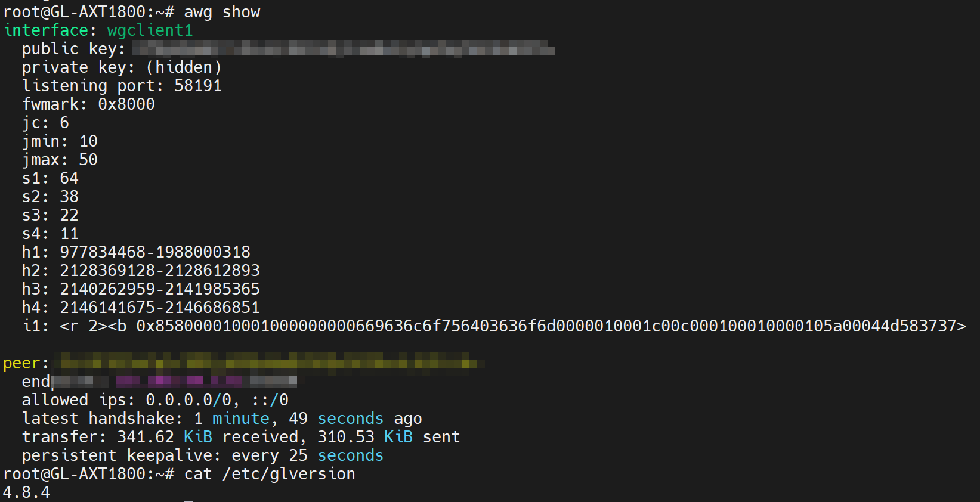Click the yellow peer label
The height and width of the screenshot is (502, 980).
click(x=24, y=363)
